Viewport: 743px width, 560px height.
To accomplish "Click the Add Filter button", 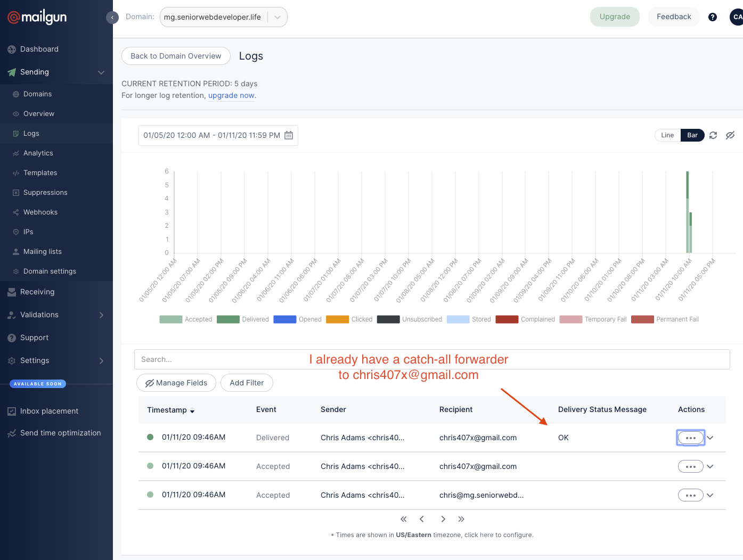I will [247, 383].
